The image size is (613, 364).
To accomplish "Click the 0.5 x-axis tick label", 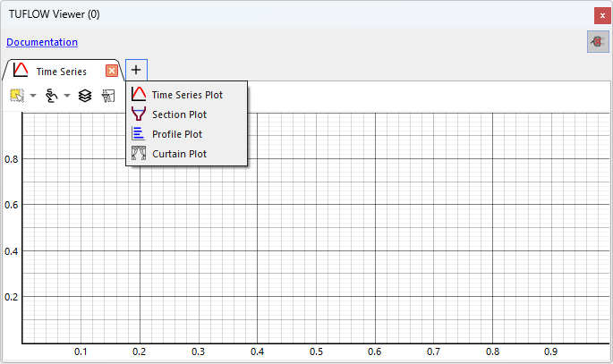I will tap(316, 352).
